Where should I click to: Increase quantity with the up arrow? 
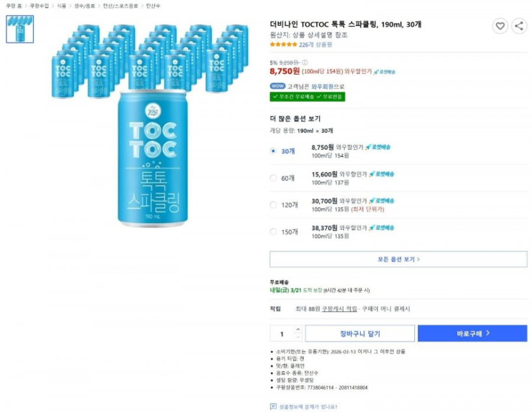298,330
